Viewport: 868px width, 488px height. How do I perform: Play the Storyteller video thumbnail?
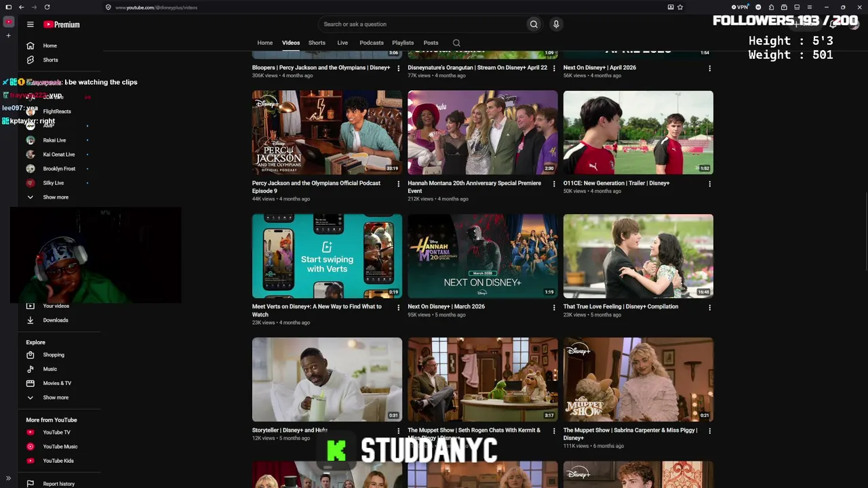(x=327, y=380)
